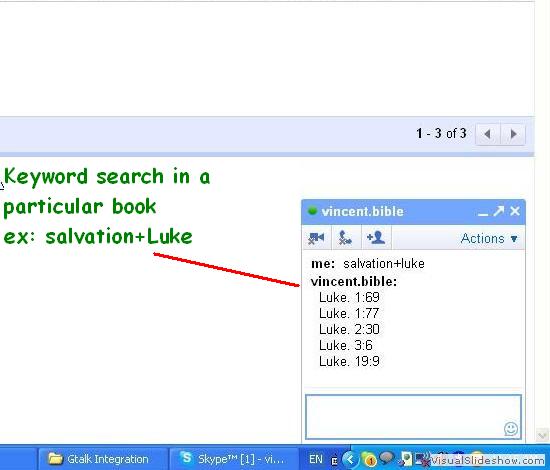Image resolution: width=550 pixels, height=470 pixels.
Task: Select the Luke. 19:9 result
Action: 349,361
